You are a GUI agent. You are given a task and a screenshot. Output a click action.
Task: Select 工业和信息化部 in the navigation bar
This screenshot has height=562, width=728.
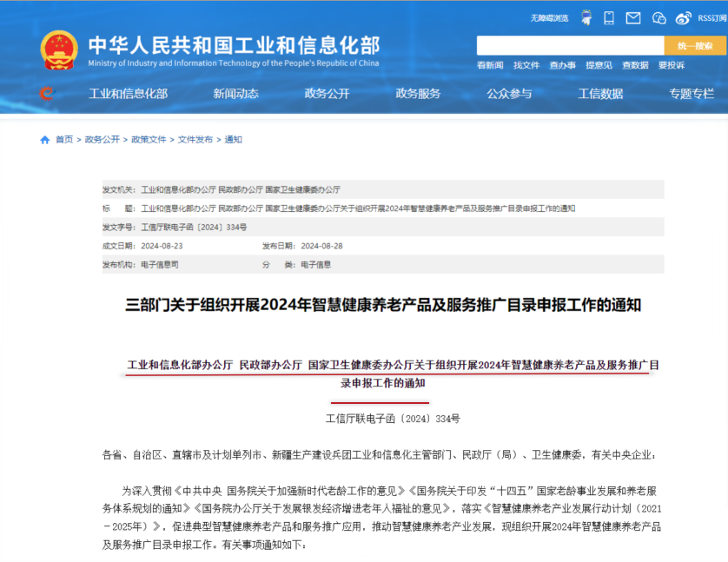pos(129,94)
